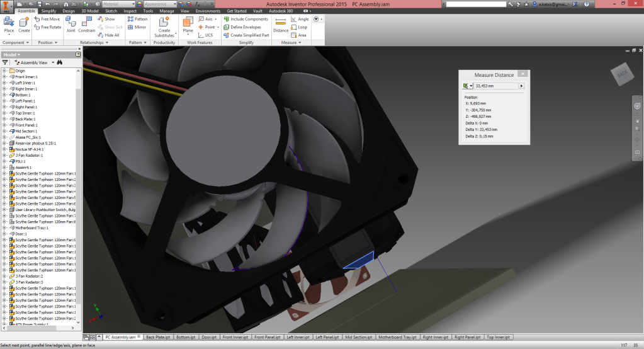Click the Save icon in quick access toolbar
The image size is (644, 349).
[x=39, y=4]
